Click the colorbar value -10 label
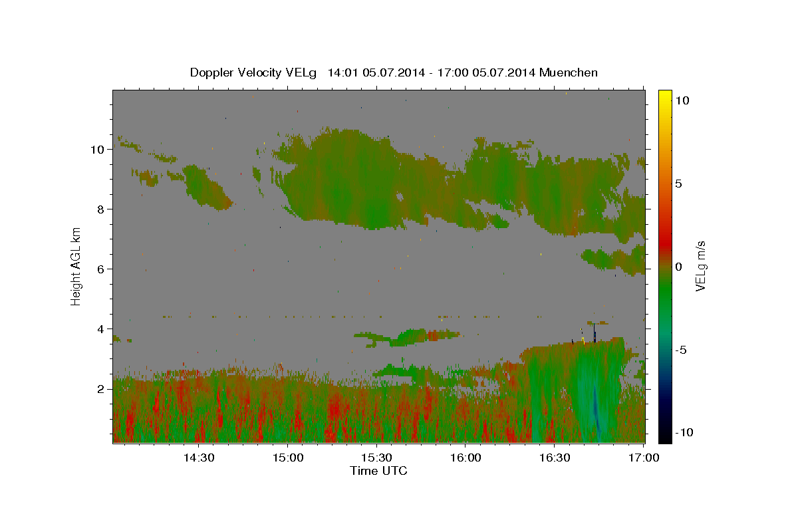 tap(683, 433)
